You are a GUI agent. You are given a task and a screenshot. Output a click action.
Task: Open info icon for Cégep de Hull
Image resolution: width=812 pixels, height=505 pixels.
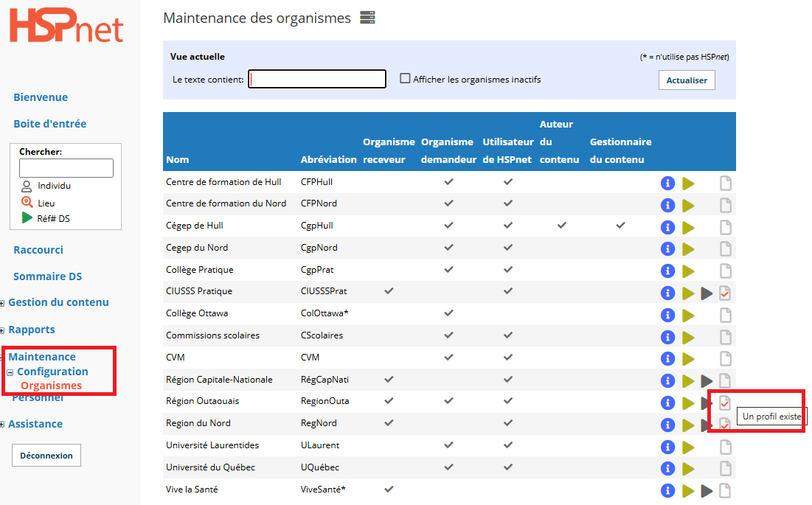pyautogui.click(x=667, y=227)
